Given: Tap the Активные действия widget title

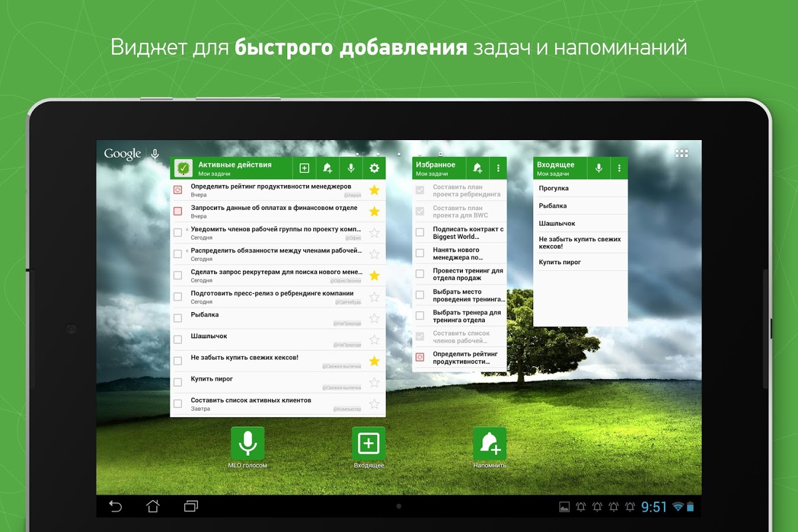Looking at the screenshot, I should [235, 165].
